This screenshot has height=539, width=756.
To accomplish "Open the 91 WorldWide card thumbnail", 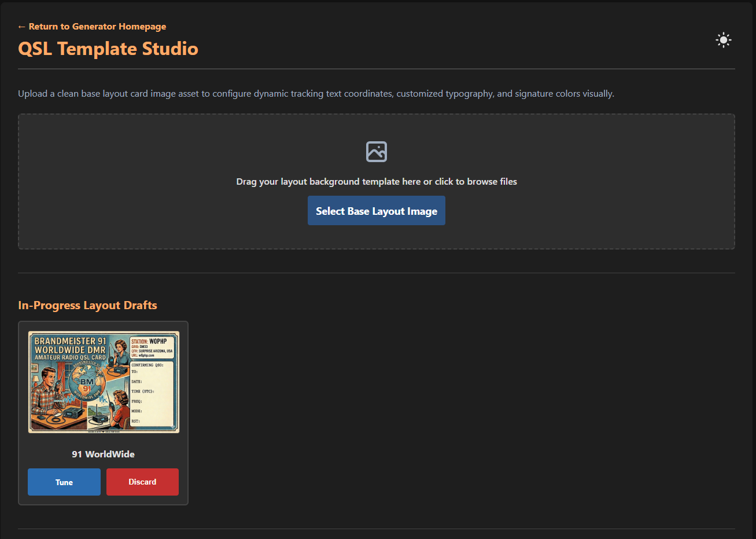I will click(x=104, y=382).
